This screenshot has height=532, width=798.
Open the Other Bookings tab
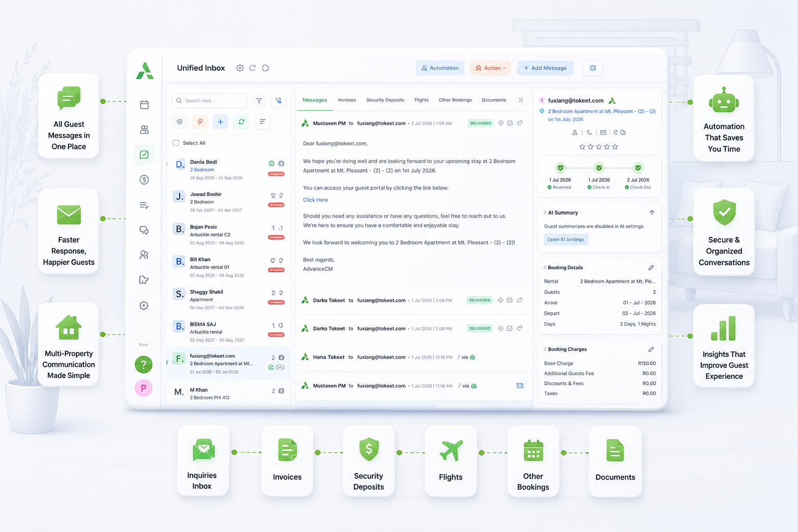point(455,100)
